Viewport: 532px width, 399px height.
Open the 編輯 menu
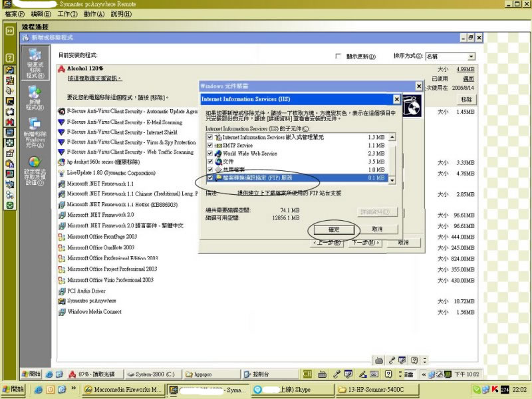41,14
